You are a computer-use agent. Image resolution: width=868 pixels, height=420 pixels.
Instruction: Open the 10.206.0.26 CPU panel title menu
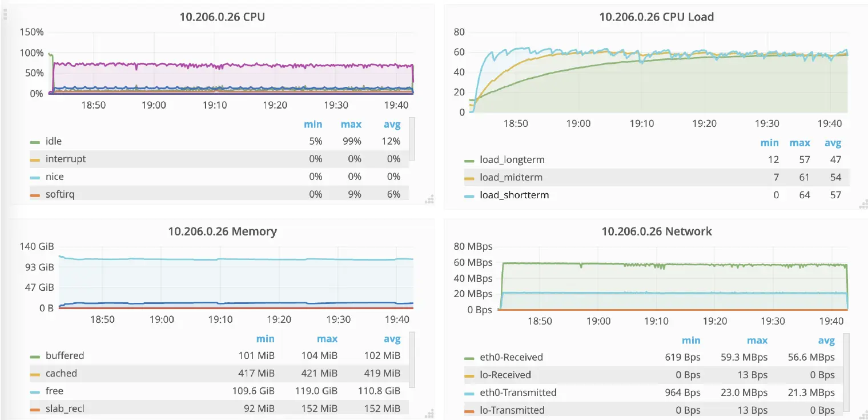tap(222, 17)
